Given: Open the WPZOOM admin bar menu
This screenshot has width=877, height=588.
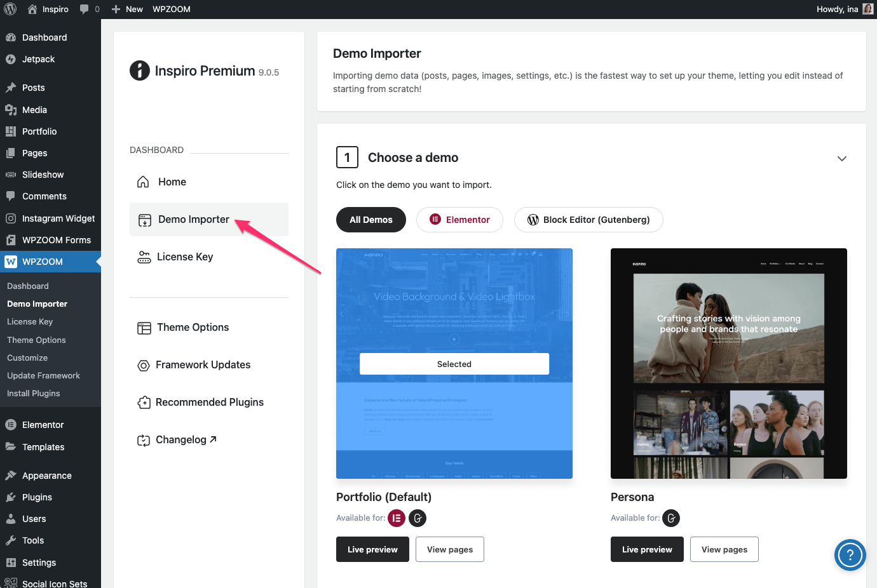Looking at the screenshot, I should pyautogui.click(x=171, y=9).
